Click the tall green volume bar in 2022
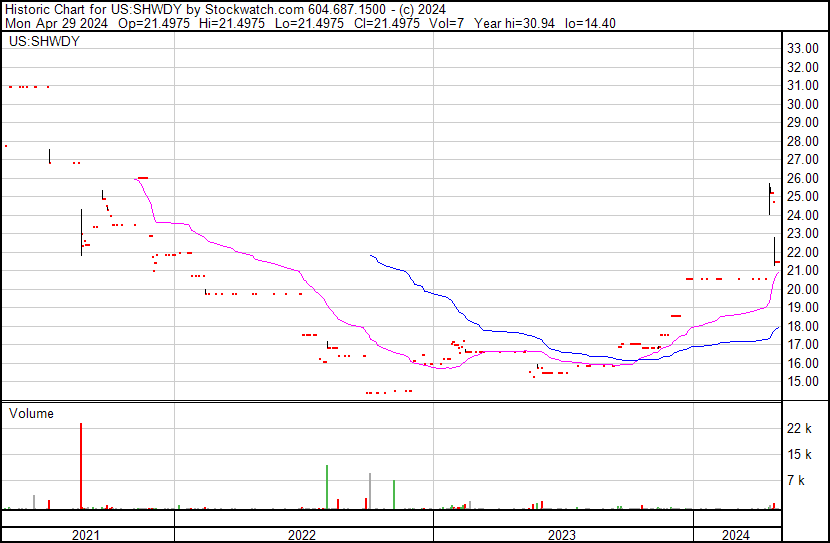 click(327, 487)
